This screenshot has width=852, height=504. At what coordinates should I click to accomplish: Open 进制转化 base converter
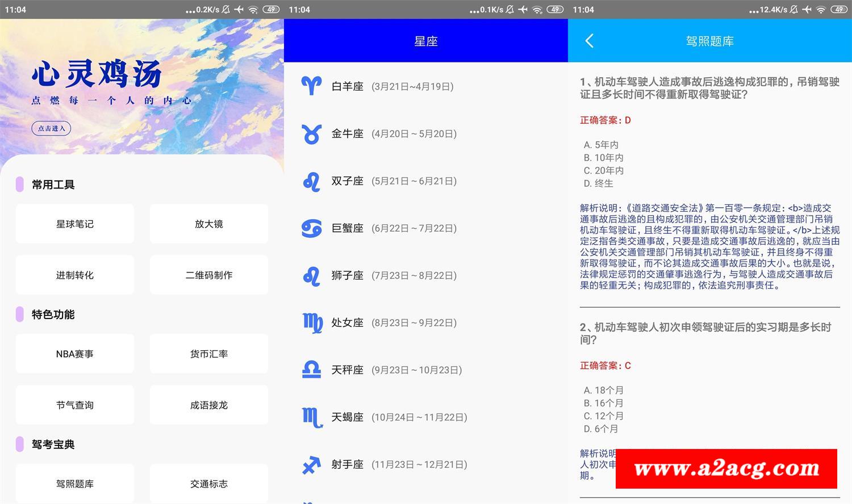pos(75,275)
